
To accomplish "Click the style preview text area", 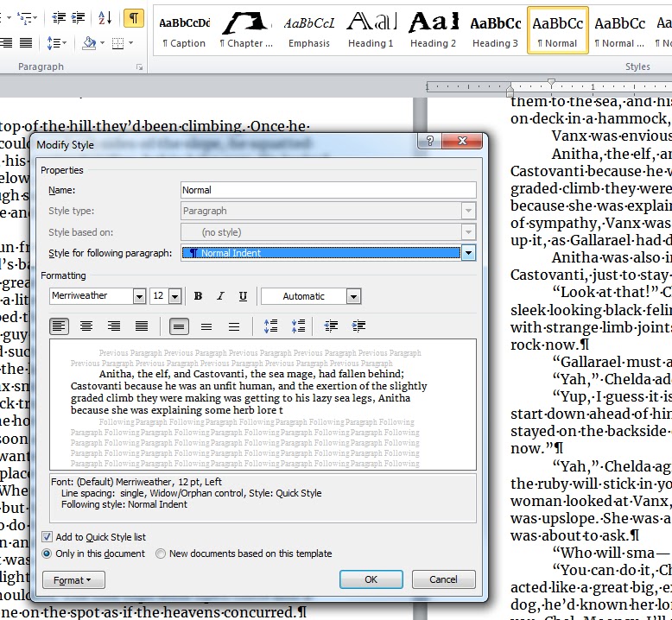I will coord(263,404).
